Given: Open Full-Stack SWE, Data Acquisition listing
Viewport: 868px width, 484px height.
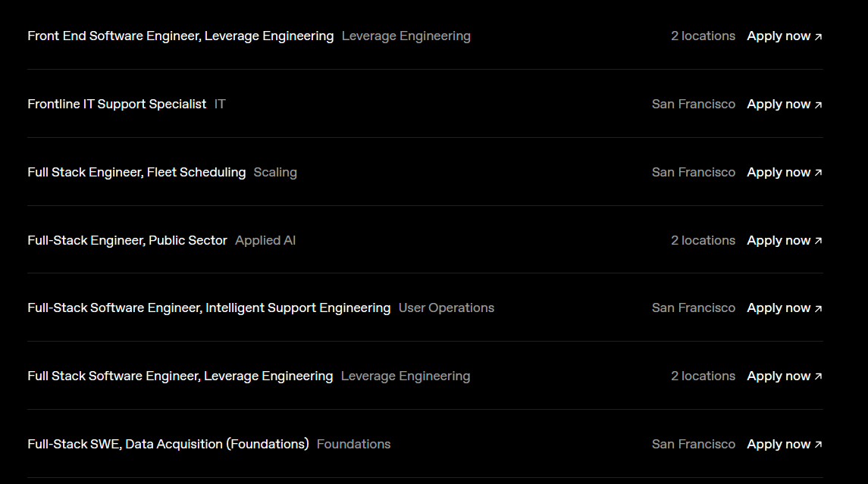Looking at the screenshot, I should [168, 444].
